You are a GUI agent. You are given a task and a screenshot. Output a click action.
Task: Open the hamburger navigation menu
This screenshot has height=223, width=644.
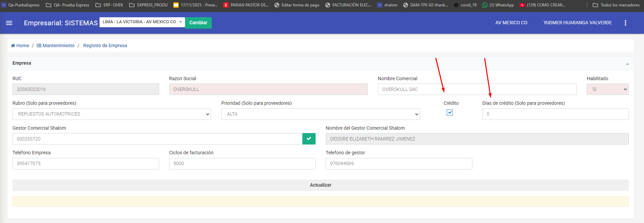[x=9, y=23]
